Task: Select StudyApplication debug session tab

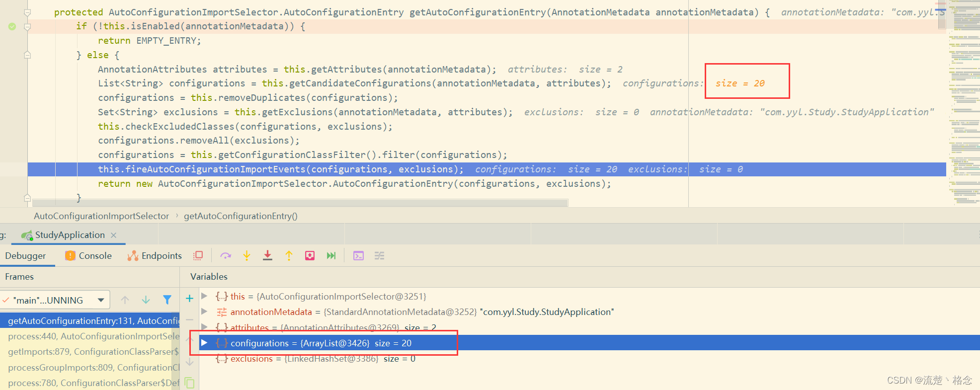Action: point(70,235)
